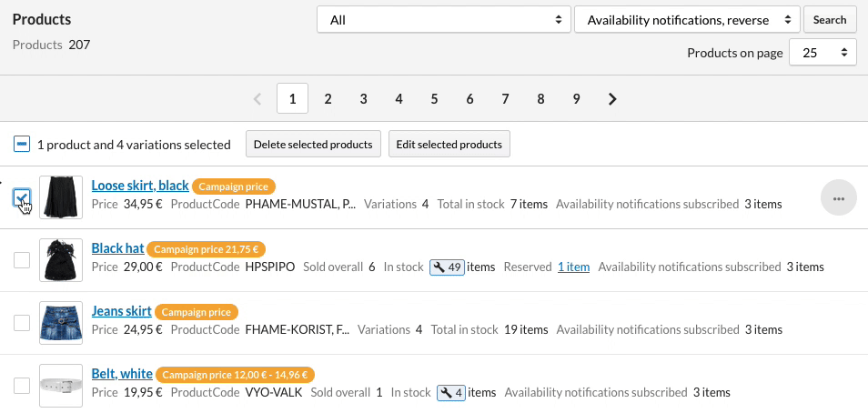868x413 pixels.
Task: Jump to page 9 in pagination
Action: click(576, 99)
